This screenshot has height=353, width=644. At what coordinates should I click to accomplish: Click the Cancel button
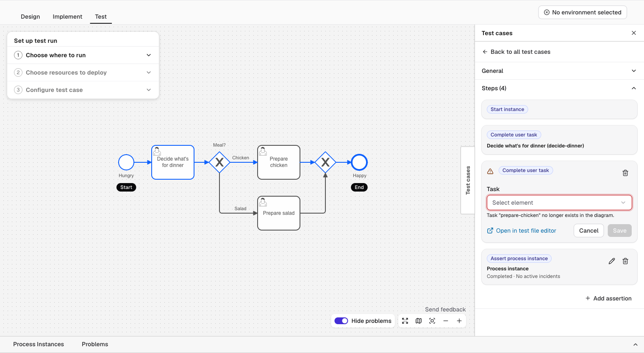point(588,231)
